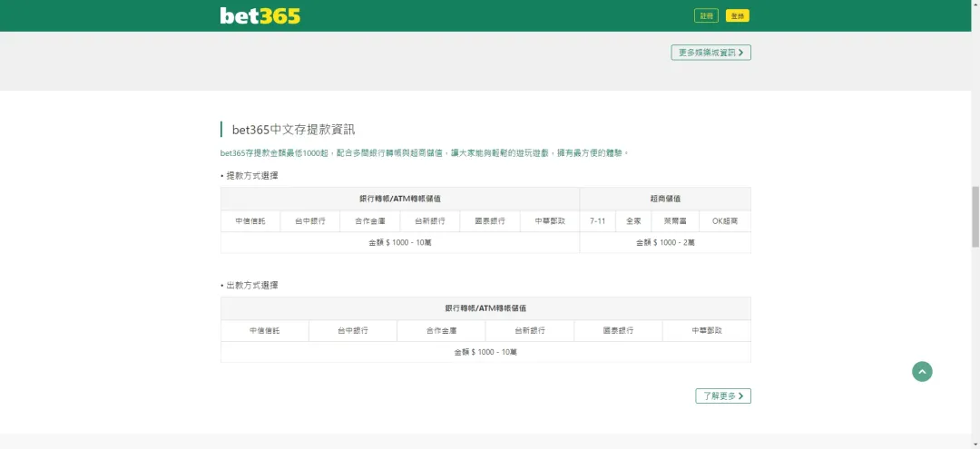Open the 更多娛樂城資訊 link
Image resolution: width=980 pixels, height=449 pixels.
pyautogui.click(x=710, y=53)
